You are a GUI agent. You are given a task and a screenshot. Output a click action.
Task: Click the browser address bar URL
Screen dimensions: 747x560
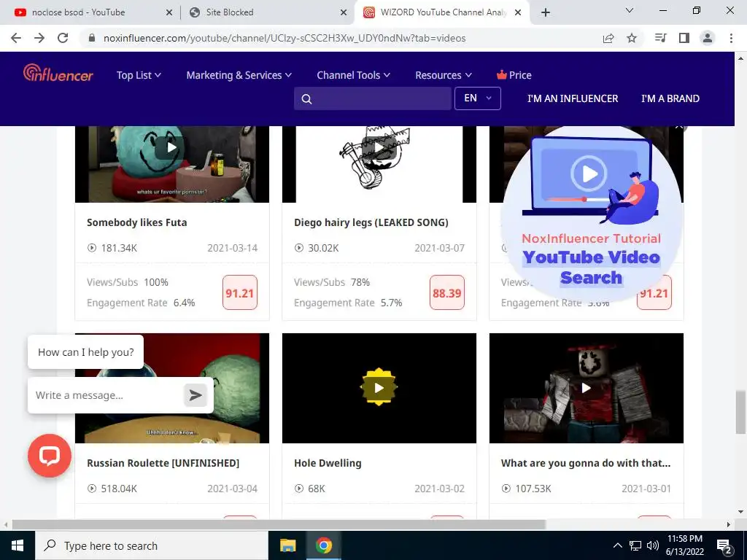285,38
